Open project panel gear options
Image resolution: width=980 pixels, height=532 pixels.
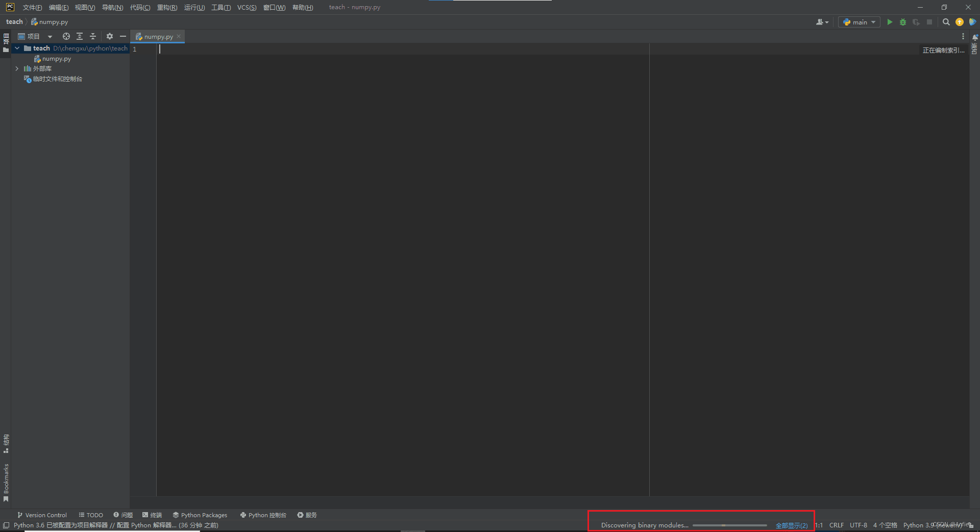110,36
